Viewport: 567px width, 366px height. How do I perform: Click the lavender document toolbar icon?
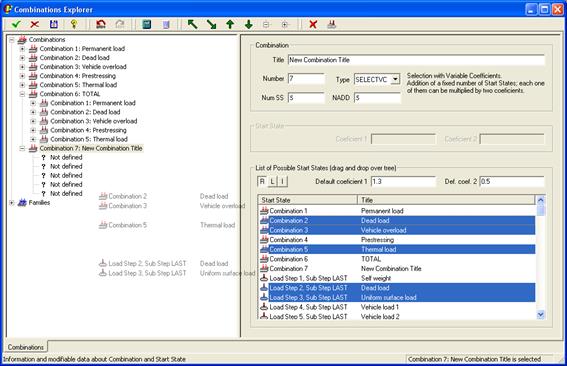(x=166, y=25)
